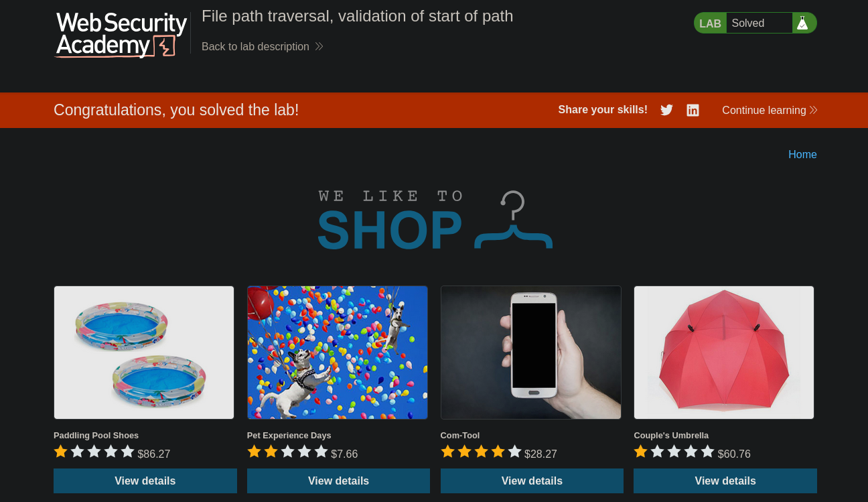Follow the Continue learning link
Image resolution: width=868 pixels, height=502 pixels.
tap(764, 110)
